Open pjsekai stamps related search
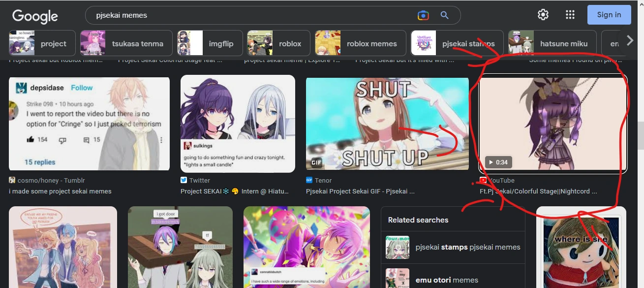644x288 pixels. [453, 247]
